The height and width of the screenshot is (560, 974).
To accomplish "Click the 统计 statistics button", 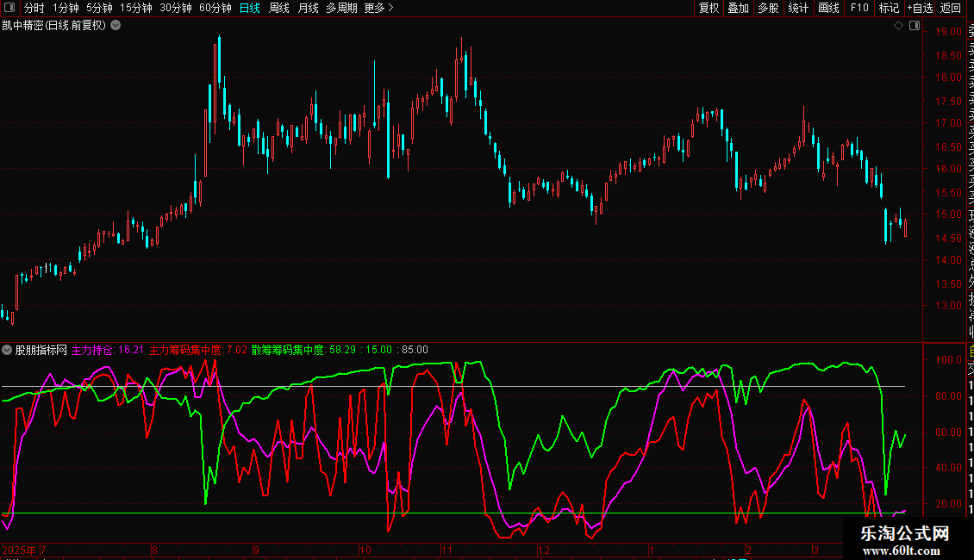I will pyautogui.click(x=798, y=8).
